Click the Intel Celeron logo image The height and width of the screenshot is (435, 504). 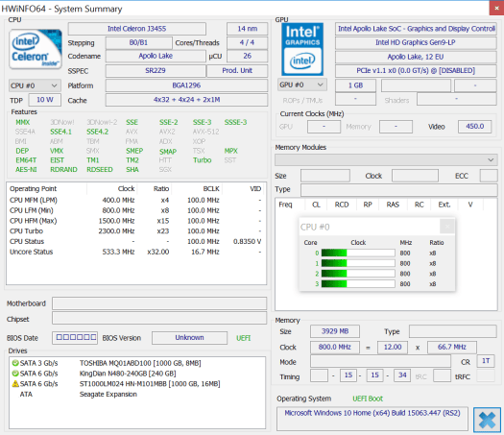tap(36, 49)
